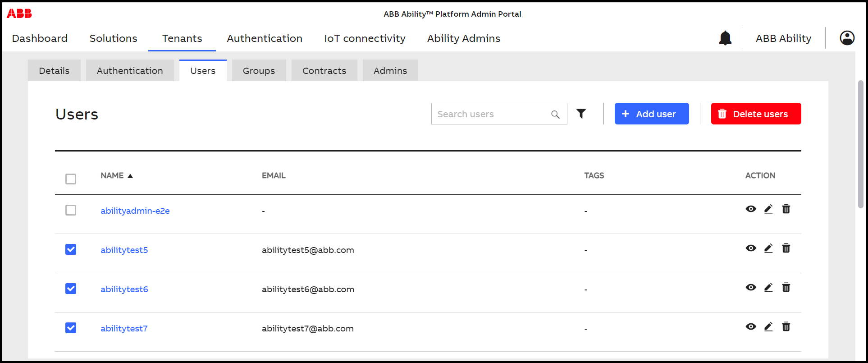868x363 pixels.
Task: Switch to the Groups tab
Action: coord(259,71)
